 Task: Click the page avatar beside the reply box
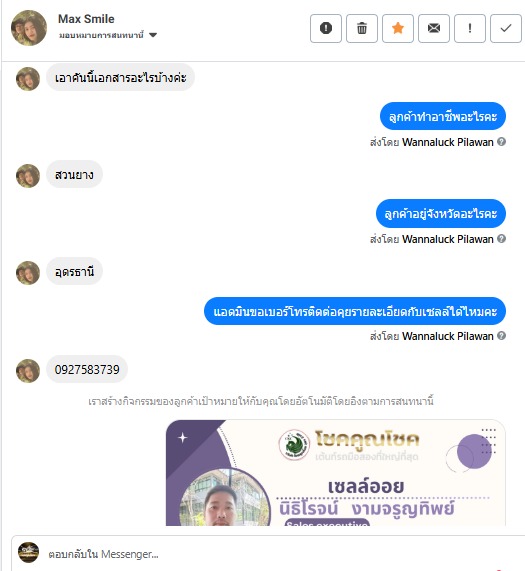(x=28, y=552)
